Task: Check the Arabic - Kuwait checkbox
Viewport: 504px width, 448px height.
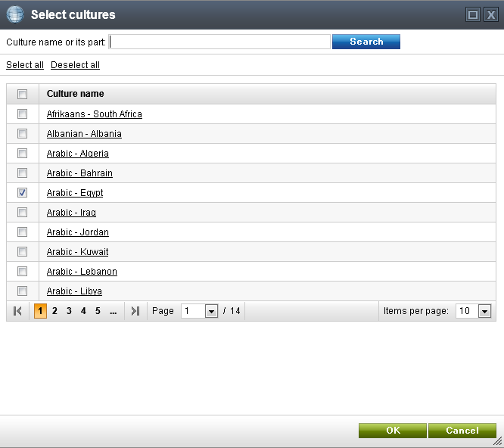Action: coord(22,251)
